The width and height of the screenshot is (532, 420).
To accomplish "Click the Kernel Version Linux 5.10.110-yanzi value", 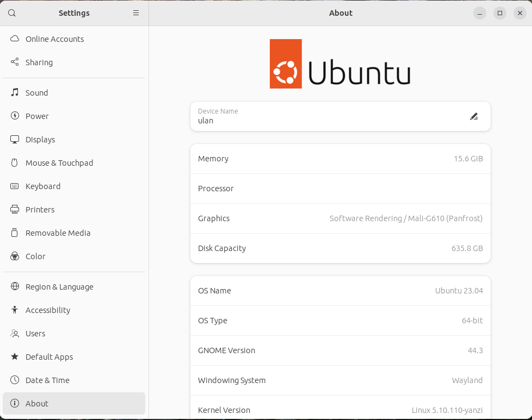I will pos(447,410).
